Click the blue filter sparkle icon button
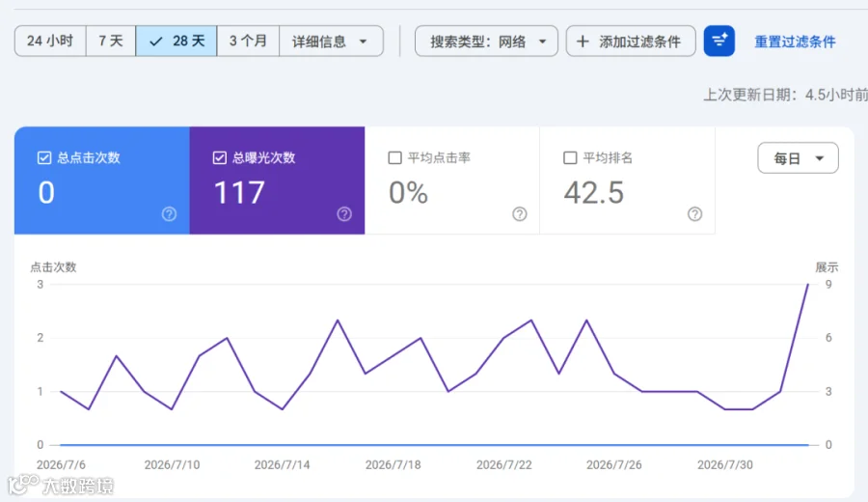 click(x=719, y=41)
